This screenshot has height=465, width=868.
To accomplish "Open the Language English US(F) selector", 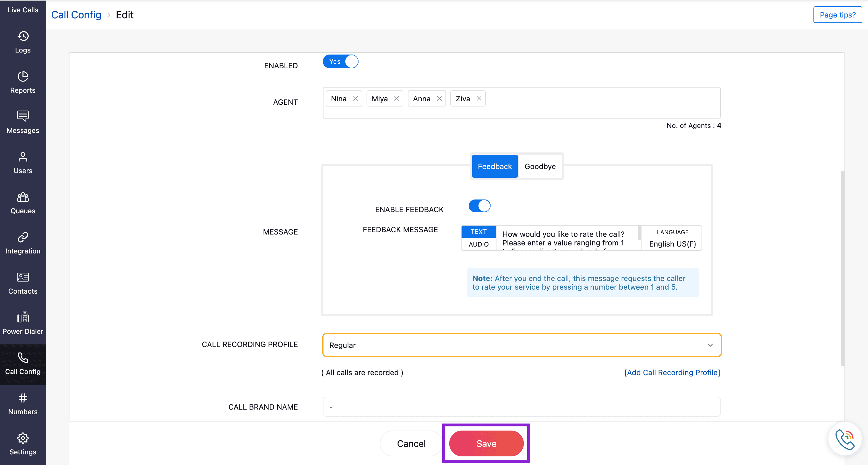I will click(x=672, y=244).
